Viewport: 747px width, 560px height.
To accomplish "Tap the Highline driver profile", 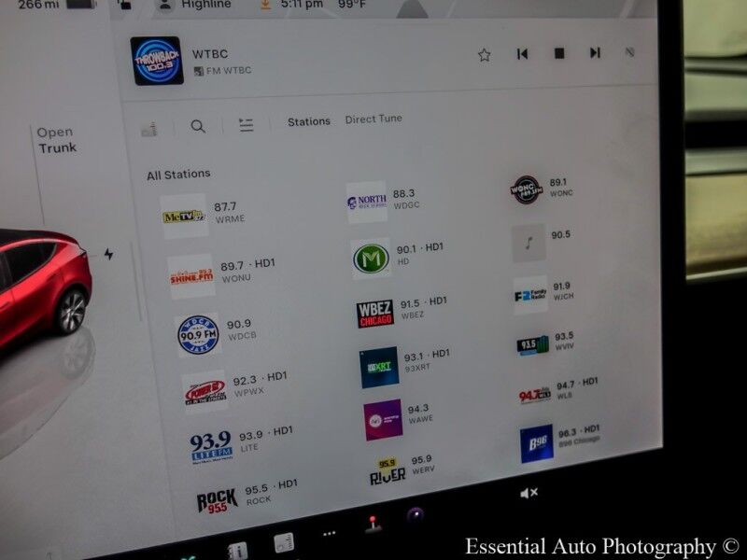I will pos(193,6).
